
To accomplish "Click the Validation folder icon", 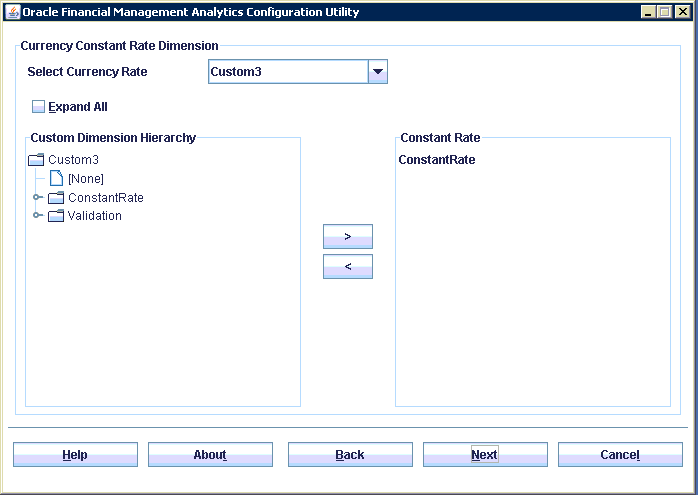I will 56,215.
